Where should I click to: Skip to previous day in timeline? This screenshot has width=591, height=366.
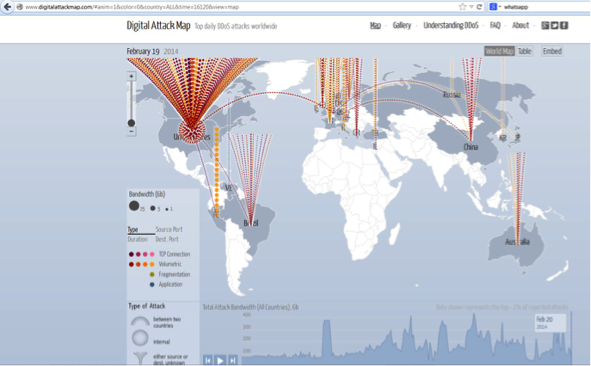pyautogui.click(x=208, y=360)
